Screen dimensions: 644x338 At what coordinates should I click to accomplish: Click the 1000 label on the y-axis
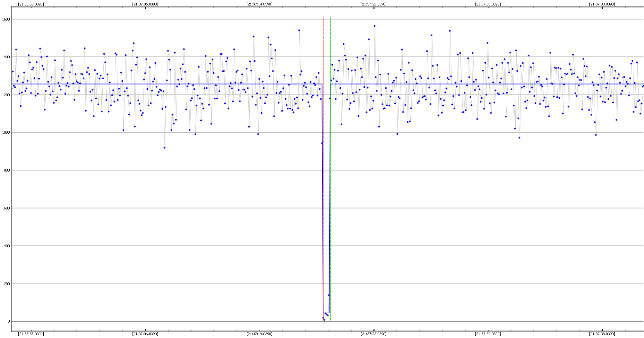[6, 132]
